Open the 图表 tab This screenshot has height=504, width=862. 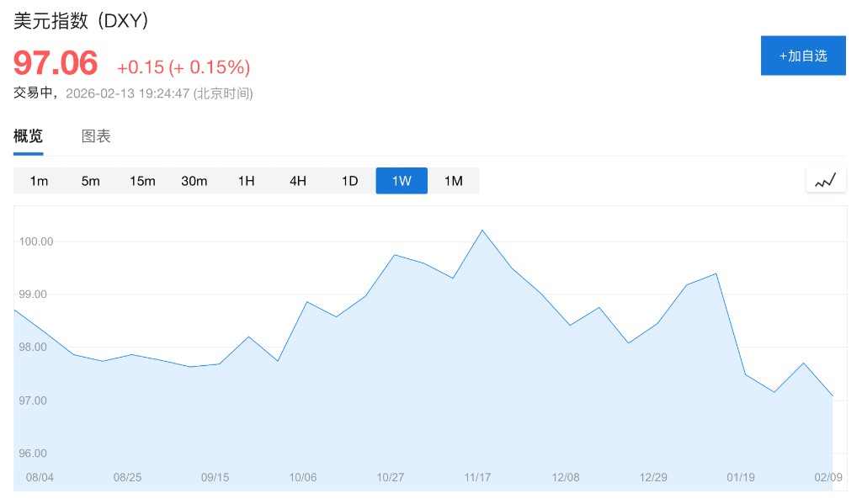[96, 136]
